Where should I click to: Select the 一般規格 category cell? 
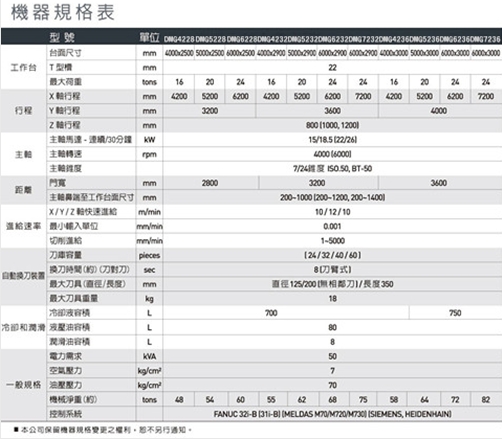(x=23, y=385)
